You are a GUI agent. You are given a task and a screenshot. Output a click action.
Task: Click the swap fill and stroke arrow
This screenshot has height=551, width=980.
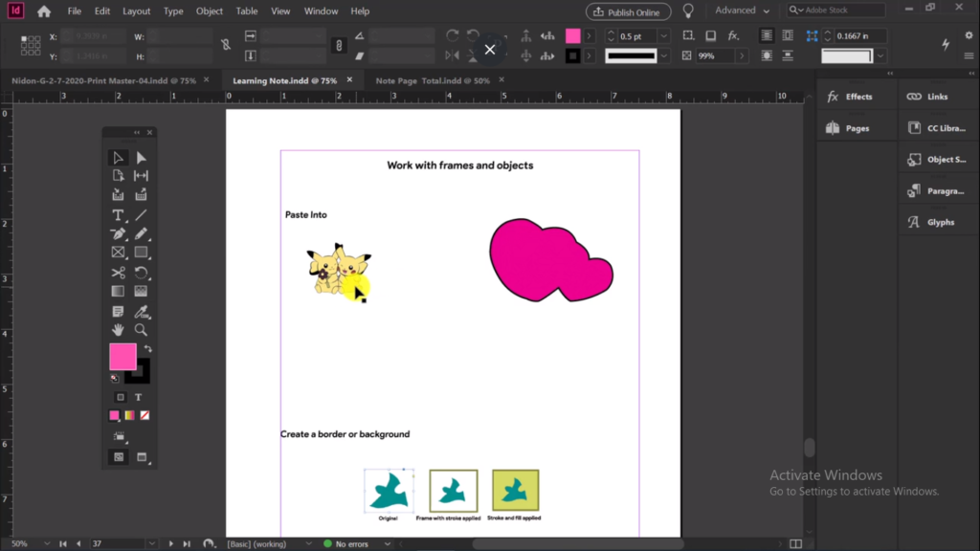pyautogui.click(x=148, y=348)
